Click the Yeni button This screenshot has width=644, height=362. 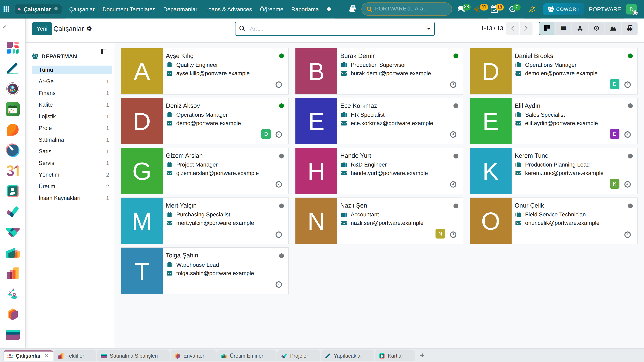[x=42, y=29]
